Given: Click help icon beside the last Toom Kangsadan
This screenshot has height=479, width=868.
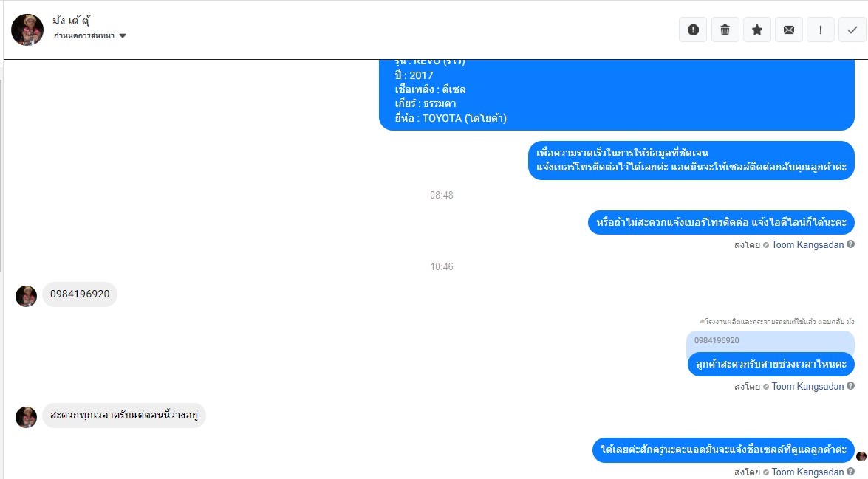Looking at the screenshot, I should (850, 472).
